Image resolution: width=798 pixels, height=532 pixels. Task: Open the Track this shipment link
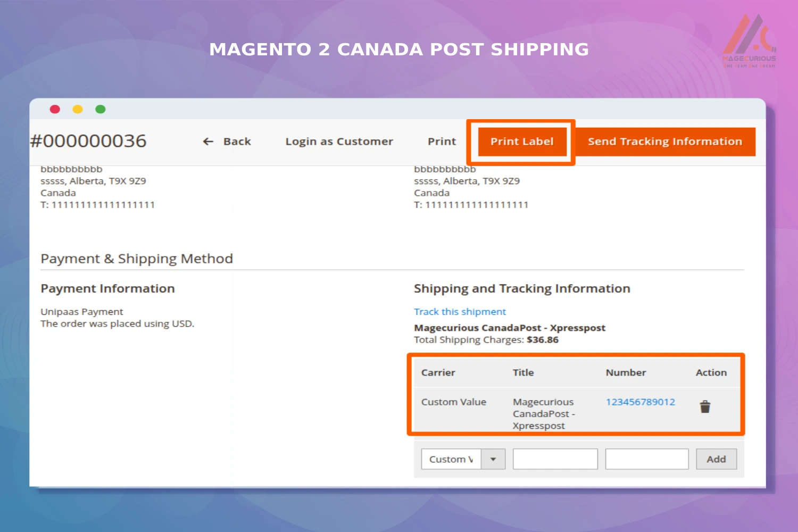460,311
